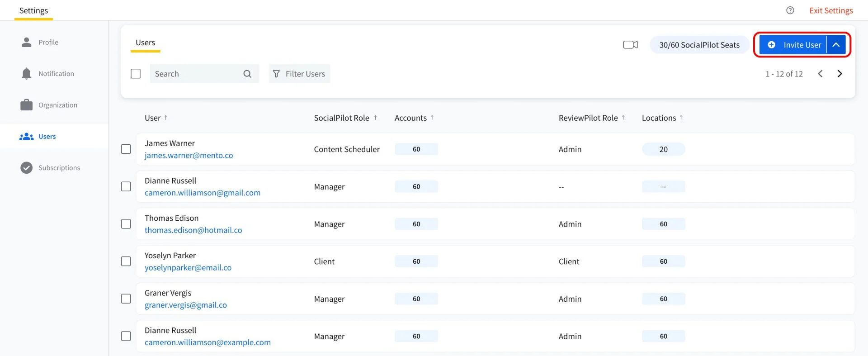Click the Organization briefcase icon
The width and height of the screenshot is (868, 356).
click(x=27, y=104)
